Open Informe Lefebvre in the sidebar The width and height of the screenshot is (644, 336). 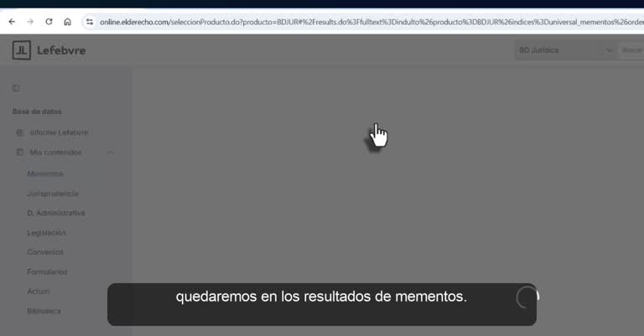(59, 132)
